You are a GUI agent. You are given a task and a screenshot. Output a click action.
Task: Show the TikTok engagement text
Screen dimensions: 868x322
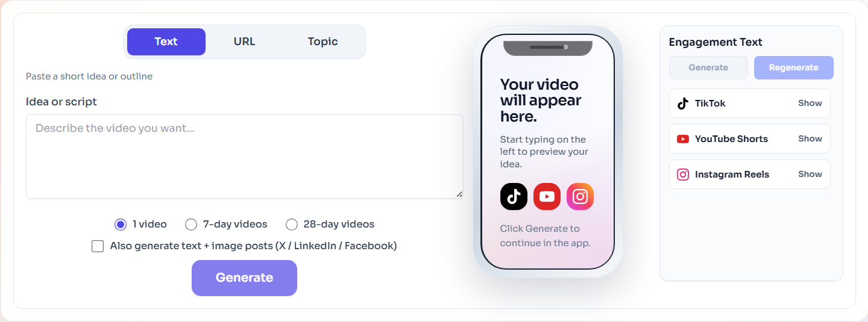tap(810, 103)
